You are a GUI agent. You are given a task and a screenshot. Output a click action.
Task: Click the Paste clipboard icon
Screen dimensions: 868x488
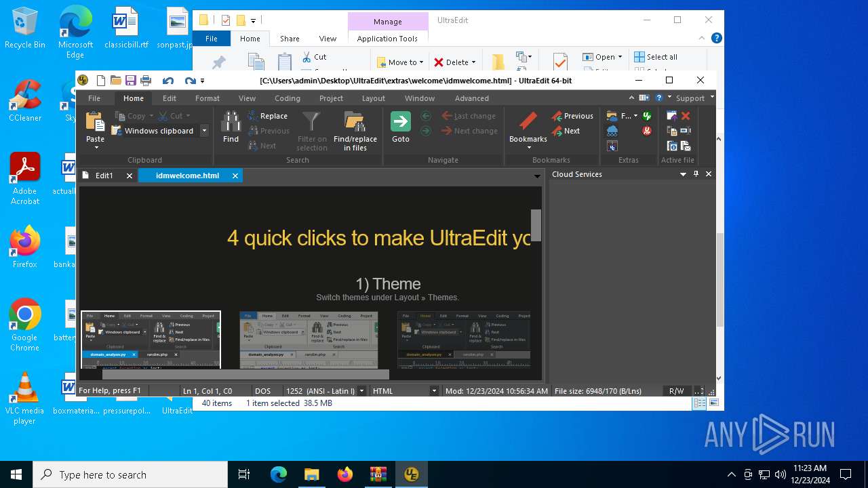(95, 122)
